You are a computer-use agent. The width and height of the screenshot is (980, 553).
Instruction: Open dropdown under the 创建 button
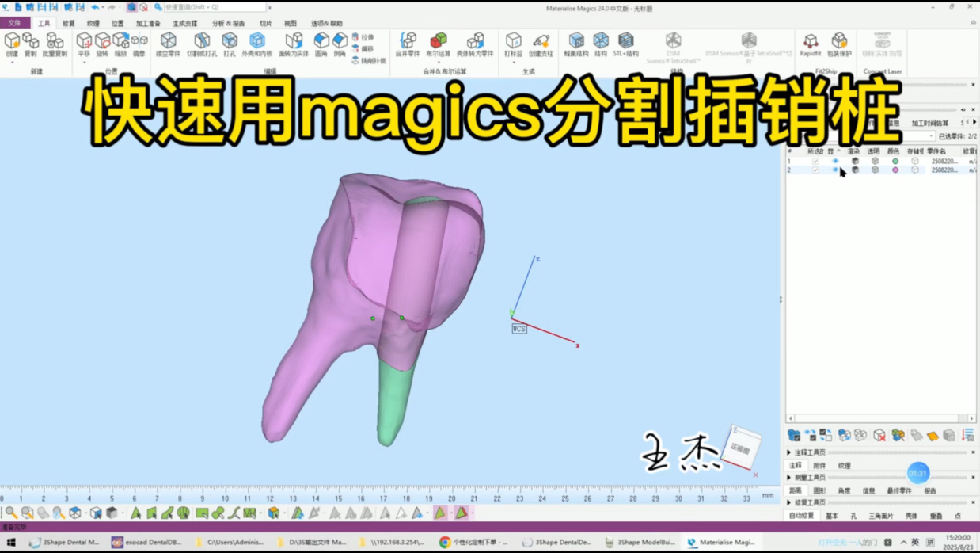(12, 62)
